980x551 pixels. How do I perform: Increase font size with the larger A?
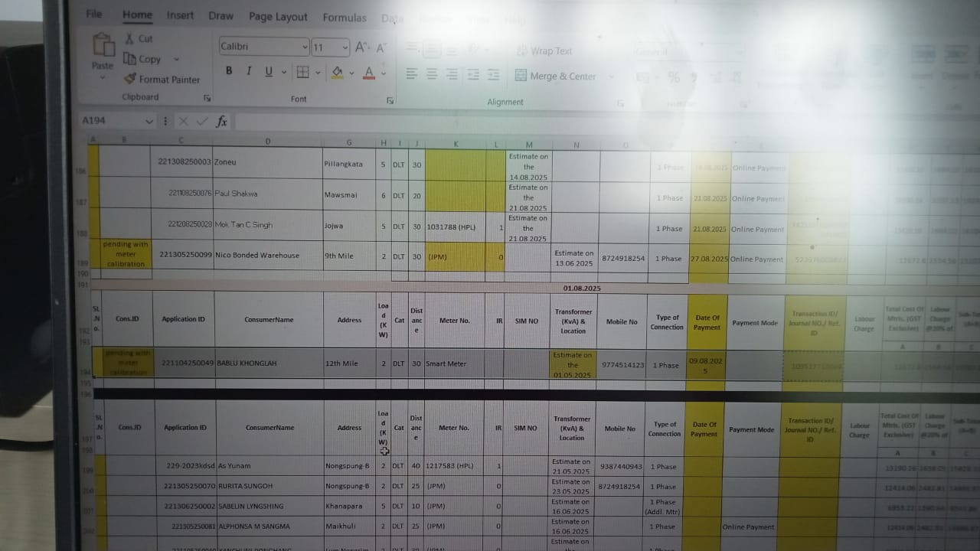(362, 47)
